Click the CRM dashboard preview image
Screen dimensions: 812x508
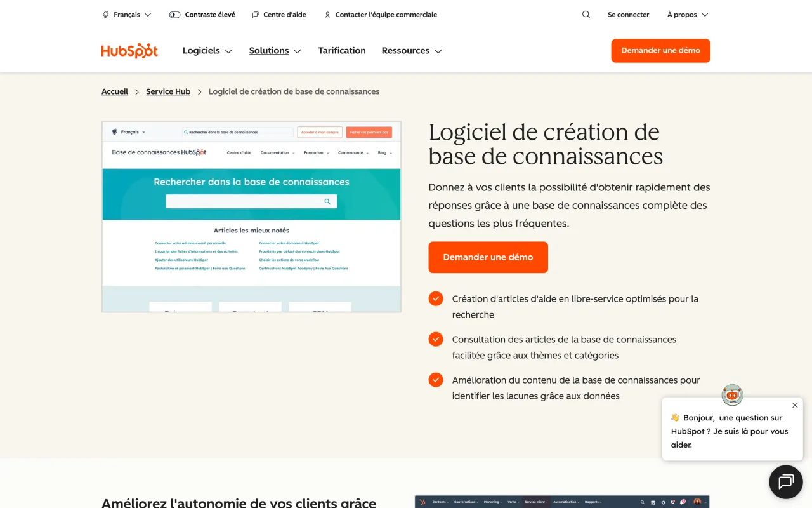pyautogui.click(x=562, y=502)
